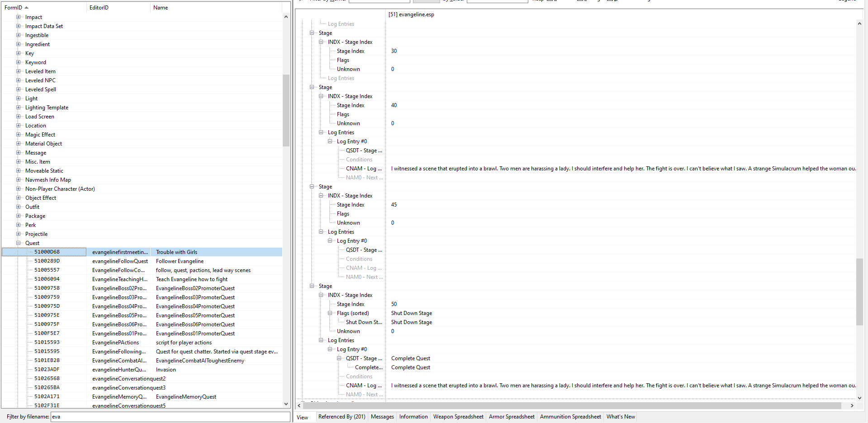Click the Complete Quest value in QSDT row
868x423 pixels.
411,358
